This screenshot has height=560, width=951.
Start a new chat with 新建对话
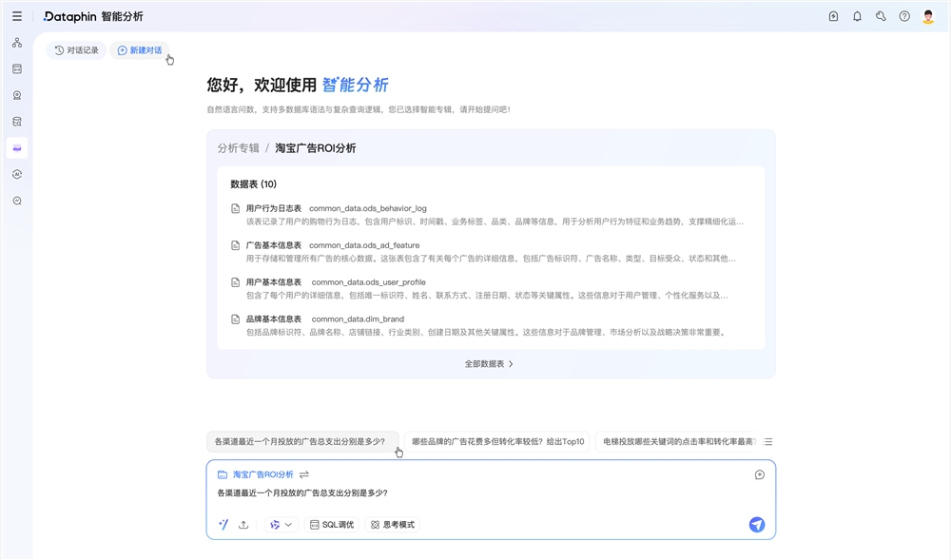coord(140,50)
